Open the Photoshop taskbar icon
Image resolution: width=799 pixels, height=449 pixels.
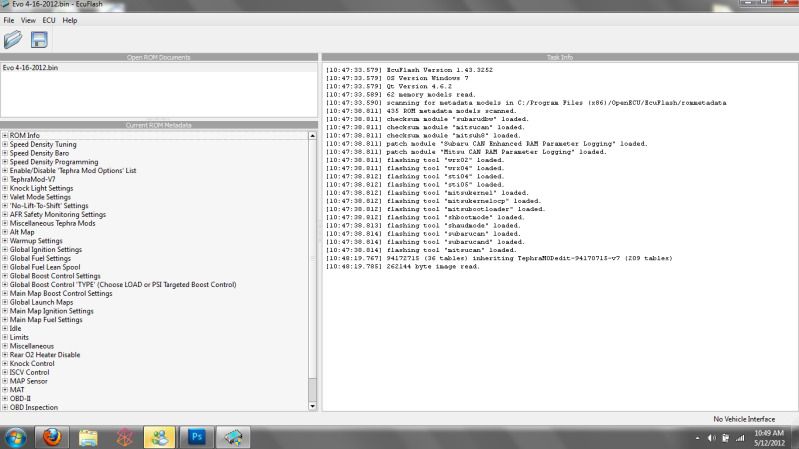pyautogui.click(x=197, y=437)
